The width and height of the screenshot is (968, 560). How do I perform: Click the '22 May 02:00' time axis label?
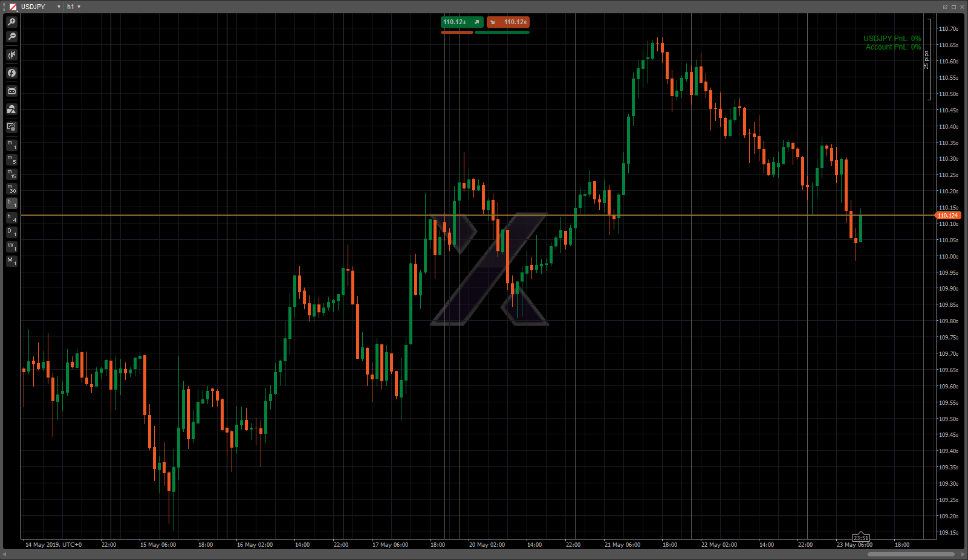(x=719, y=545)
